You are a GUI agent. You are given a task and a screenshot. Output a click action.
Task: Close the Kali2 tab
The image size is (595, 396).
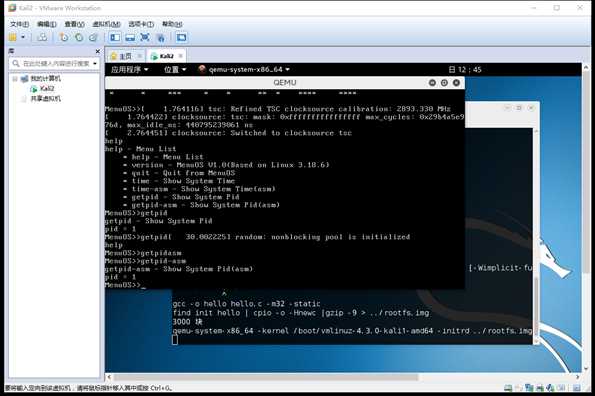[181, 56]
